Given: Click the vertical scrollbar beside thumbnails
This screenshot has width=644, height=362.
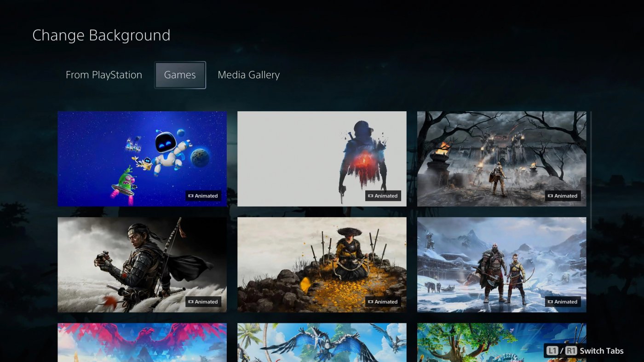Looking at the screenshot, I should [x=591, y=170].
